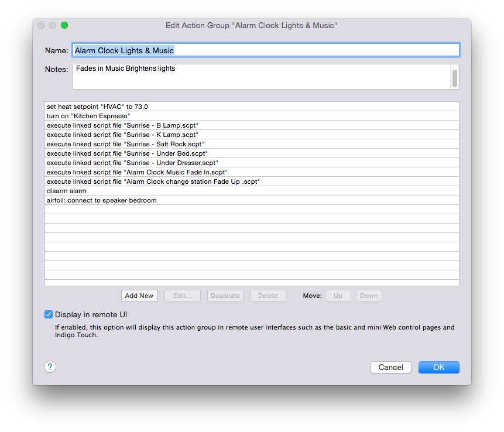Click the Move Down button

pos(369,296)
